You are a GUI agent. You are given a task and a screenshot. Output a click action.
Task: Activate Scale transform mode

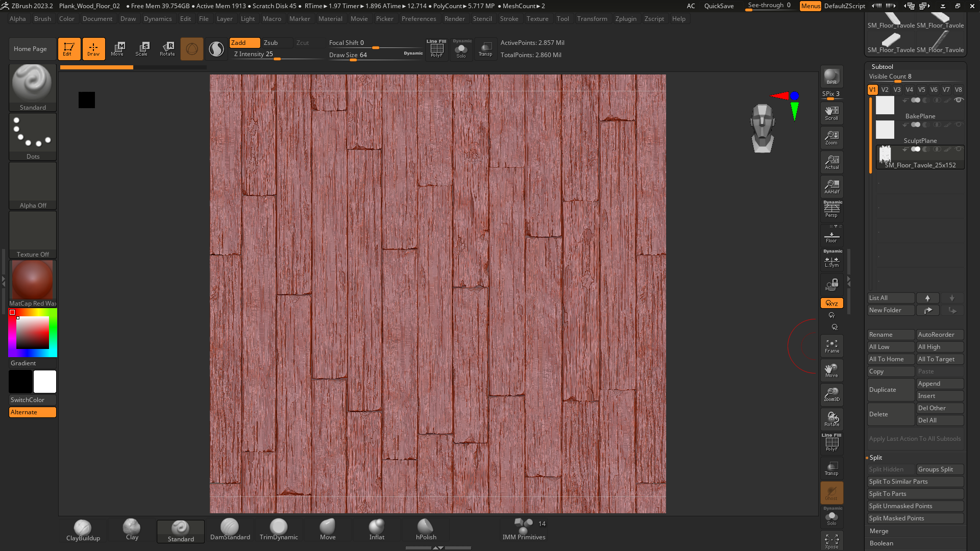pos(142,48)
